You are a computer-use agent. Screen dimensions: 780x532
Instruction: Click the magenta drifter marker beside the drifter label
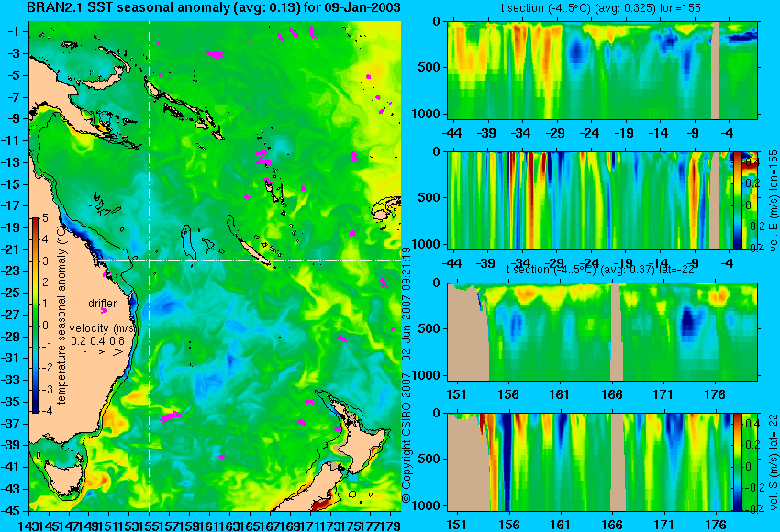click(x=104, y=311)
